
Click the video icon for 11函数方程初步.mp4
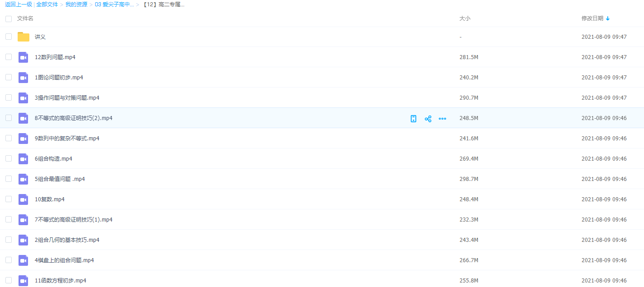coord(24,281)
